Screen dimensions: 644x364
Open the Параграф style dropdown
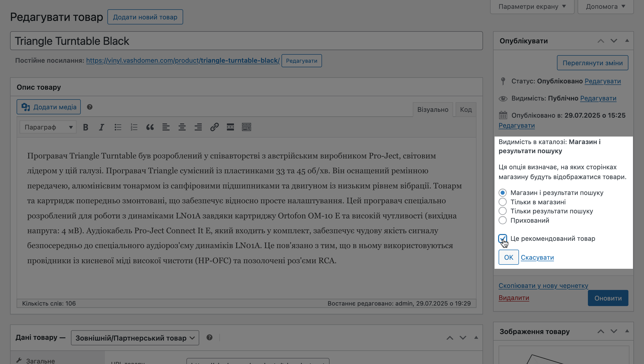click(x=48, y=127)
